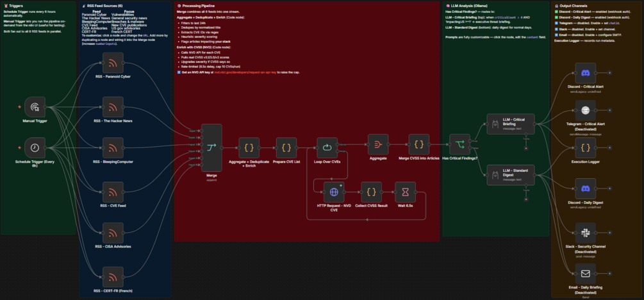Image resolution: width=644 pixels, height=300 pixels.
Task: Click the 'Schedule Trigger (Every 6h)' node label
Action: click(x=35, y=163)
